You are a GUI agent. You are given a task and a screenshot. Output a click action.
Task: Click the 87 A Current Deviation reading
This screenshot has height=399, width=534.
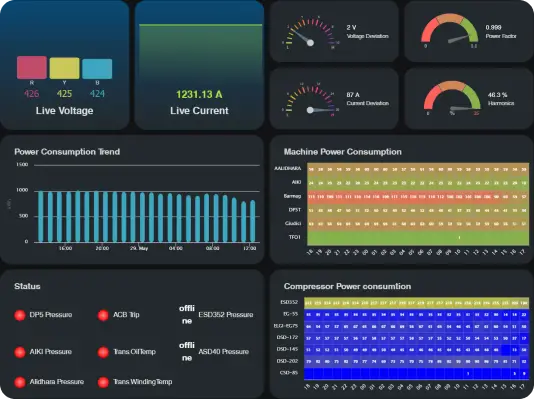point(353,95)
